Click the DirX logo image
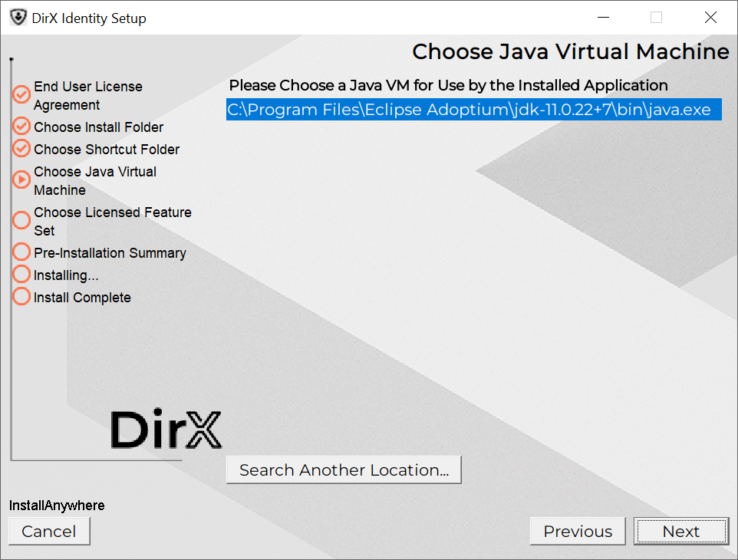The width and height of the screenshot is (738, 560). tap(166, 430)
